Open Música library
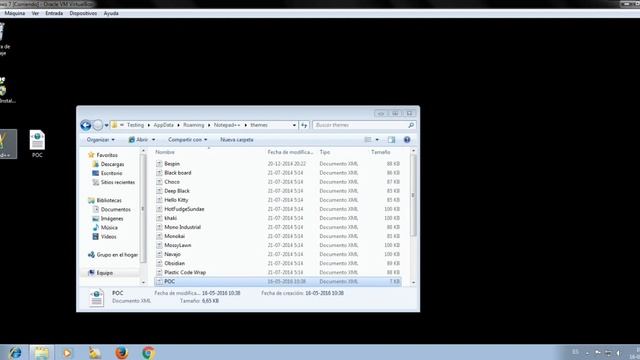The width and height of the screenshot is (640, 360). 109,227
